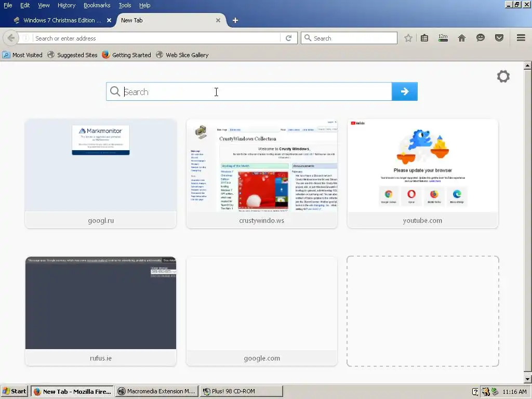Open the Bookmarks menu
This screenshot has height=399, width=532.
click(x=97, y=5)
